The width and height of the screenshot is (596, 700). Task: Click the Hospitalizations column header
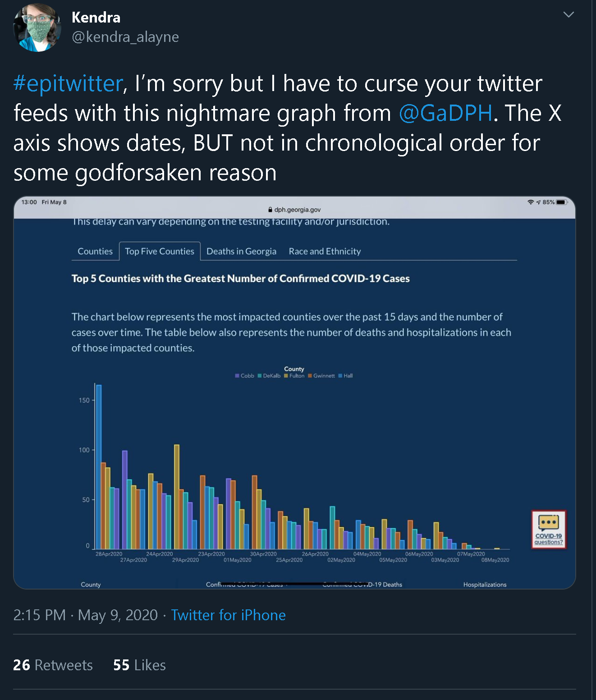coord(485,585)
